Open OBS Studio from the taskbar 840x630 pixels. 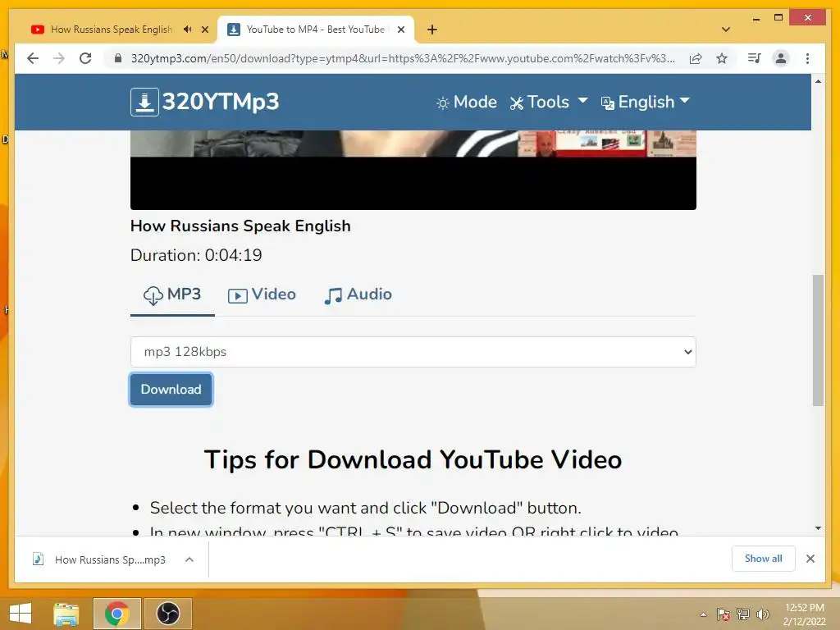(x=167, y=614)
